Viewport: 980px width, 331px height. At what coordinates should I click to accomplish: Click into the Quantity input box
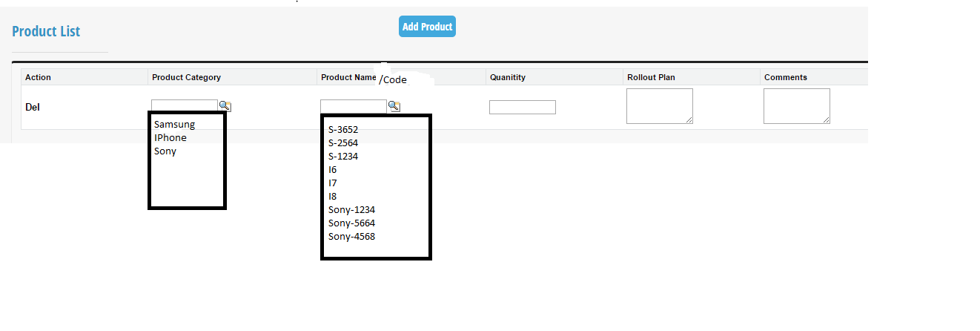point(522,108)
